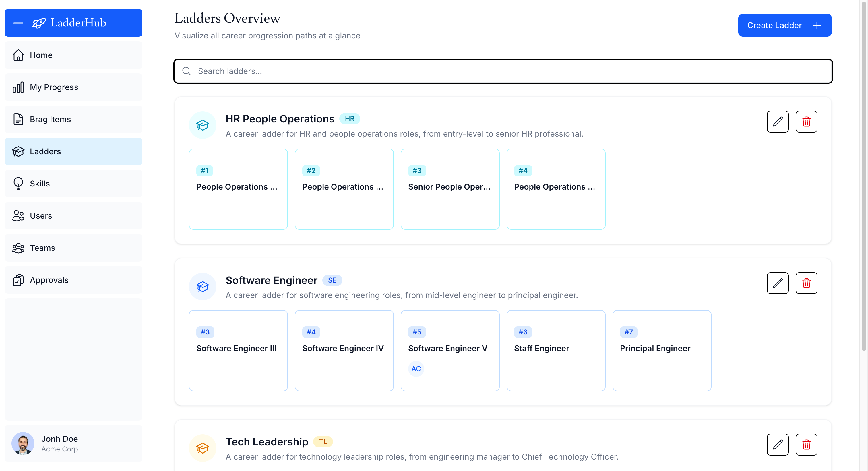868x471 pixels.
Task: Click the Approvals clipboard icon
Action: tap(18, 280)
